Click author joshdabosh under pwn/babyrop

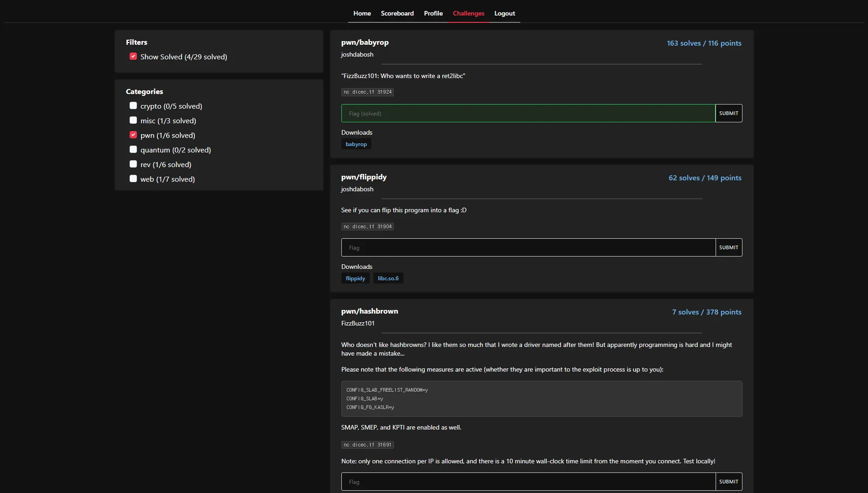coord(357,54)
